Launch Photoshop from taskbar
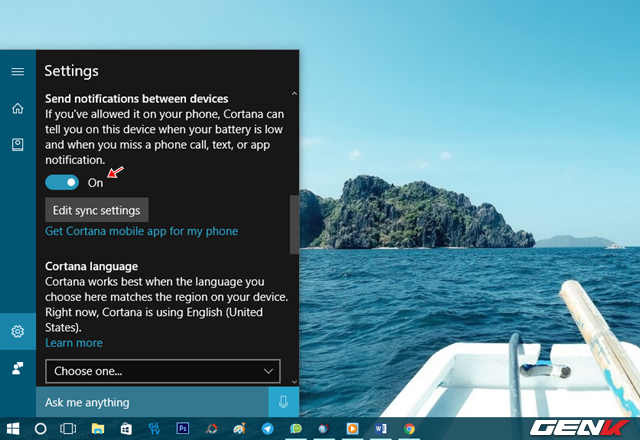The image size is (640, 440). coord(182,429)
